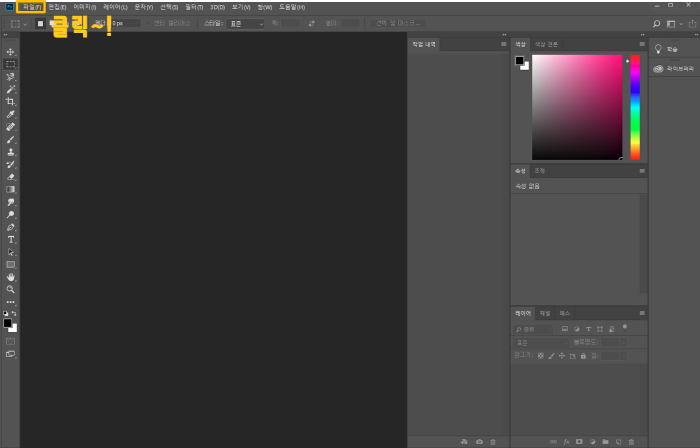Viewport: 700px width, 448px height.
Task: Switch to the Channels tab
Action: coord(545,313)
